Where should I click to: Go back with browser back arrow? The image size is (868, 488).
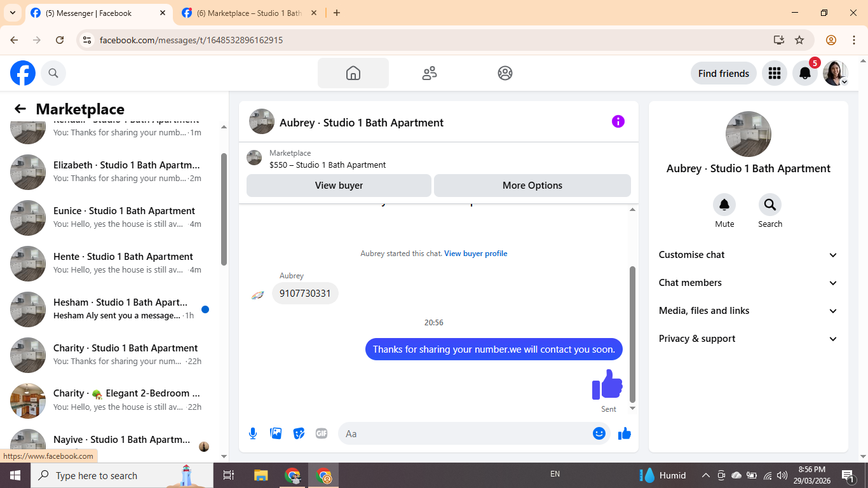pos(15,40)
